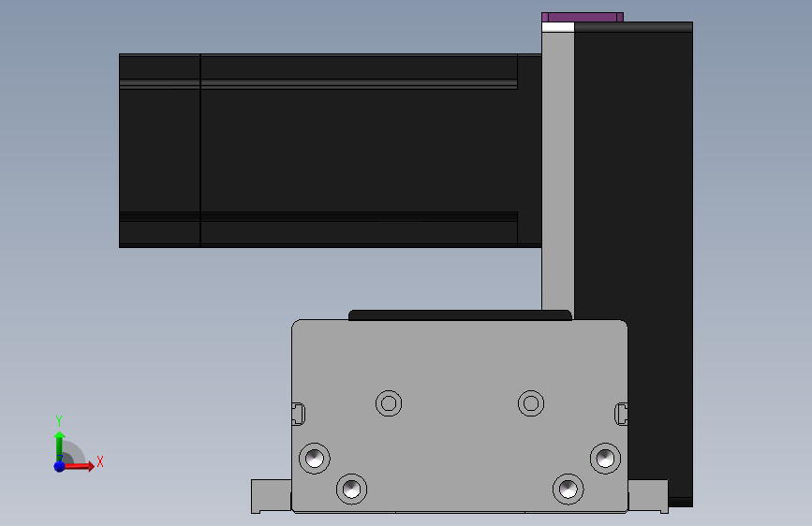This screenshot has height=526, width=812.
Task: Select the left small circular hole on base
Action: tap(389, 403)
